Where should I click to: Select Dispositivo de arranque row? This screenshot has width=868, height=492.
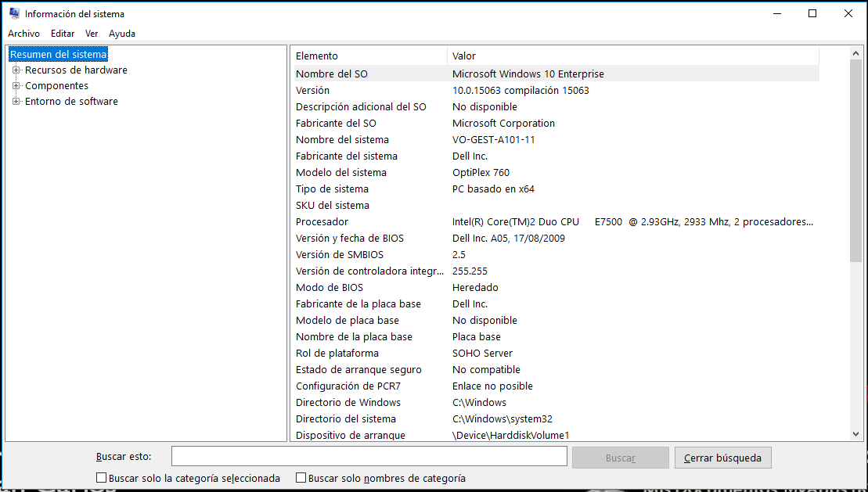click(556, 435)
